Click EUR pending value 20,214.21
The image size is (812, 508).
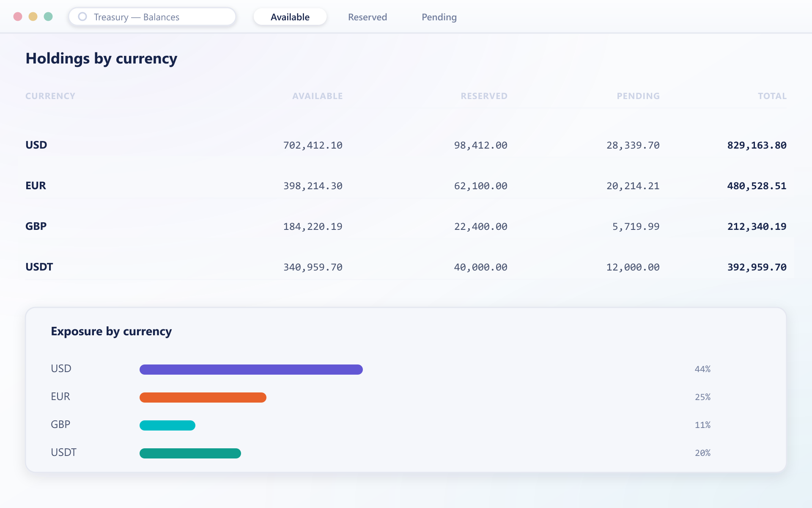coord(633,186)
